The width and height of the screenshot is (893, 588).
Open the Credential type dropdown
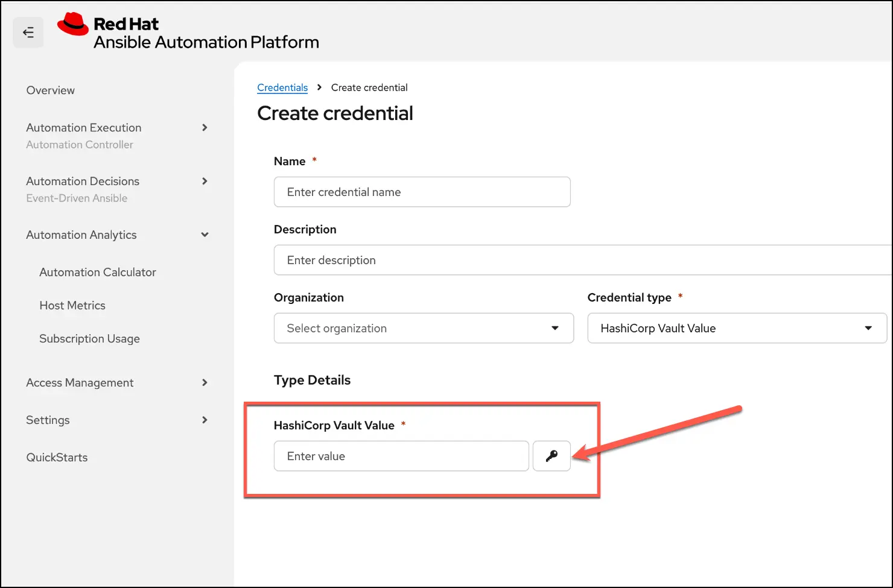[x=737, y=328]
